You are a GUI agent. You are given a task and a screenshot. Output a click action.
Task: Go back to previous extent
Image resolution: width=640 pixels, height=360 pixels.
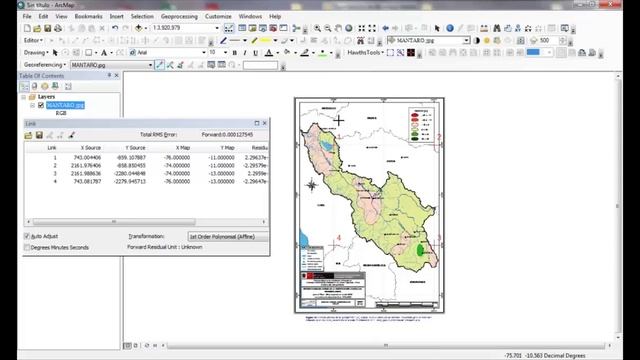coord(385,28)
